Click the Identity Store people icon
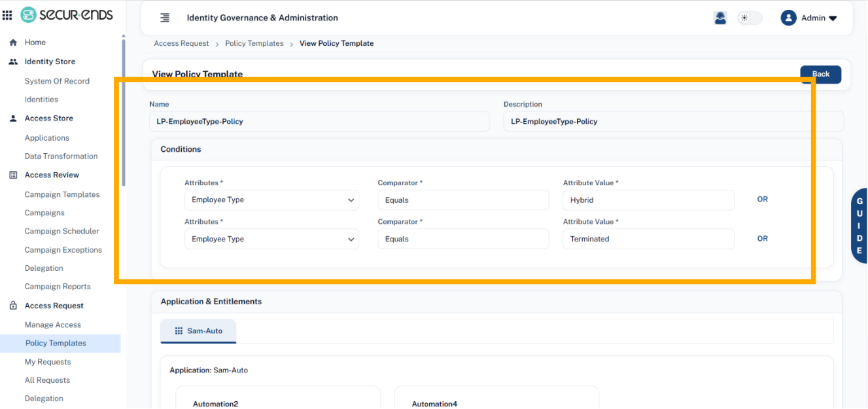The width and height of the screenshot is (868, 409). tap(13, 62)
